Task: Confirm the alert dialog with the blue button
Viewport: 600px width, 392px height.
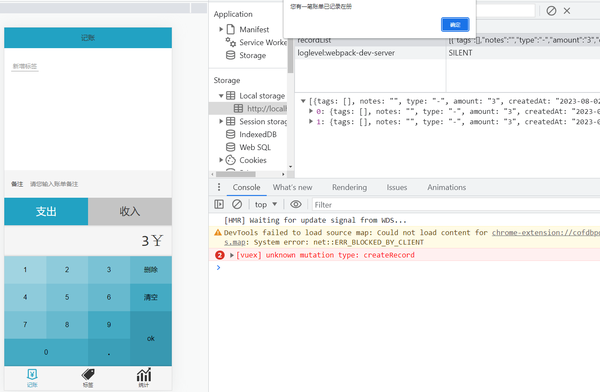Action: pyautogui.click(x=455, y=24)
